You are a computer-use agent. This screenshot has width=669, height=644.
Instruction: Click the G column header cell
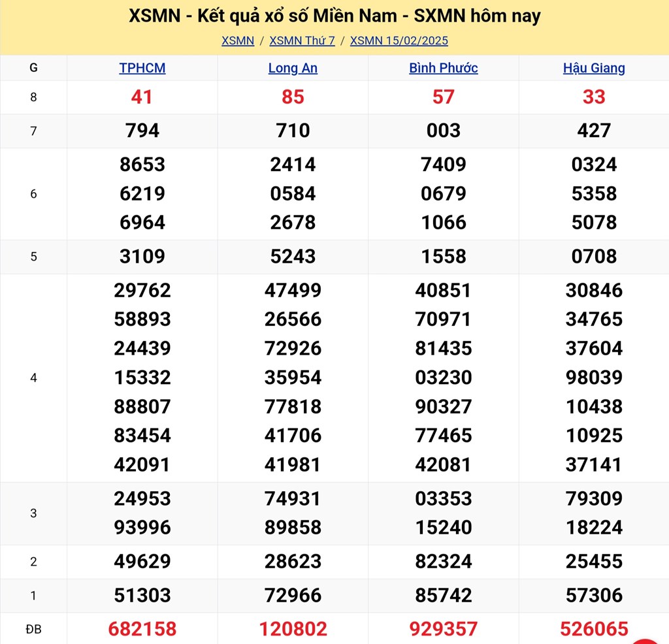point(33,68)
